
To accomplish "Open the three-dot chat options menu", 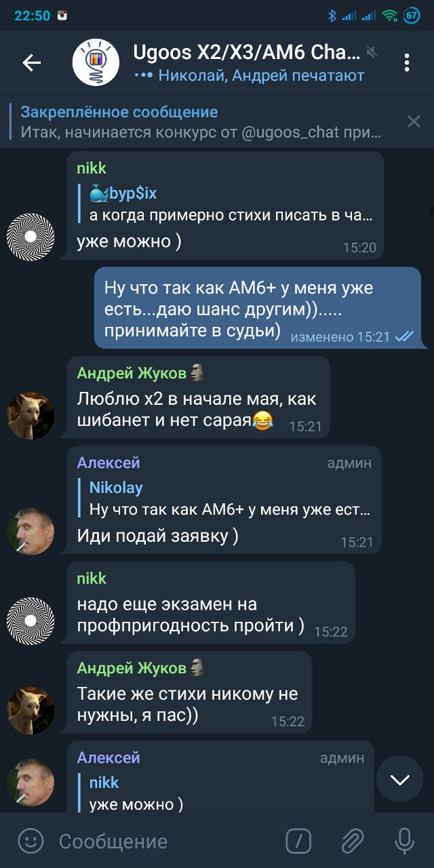I will click(x=407, y=63).
